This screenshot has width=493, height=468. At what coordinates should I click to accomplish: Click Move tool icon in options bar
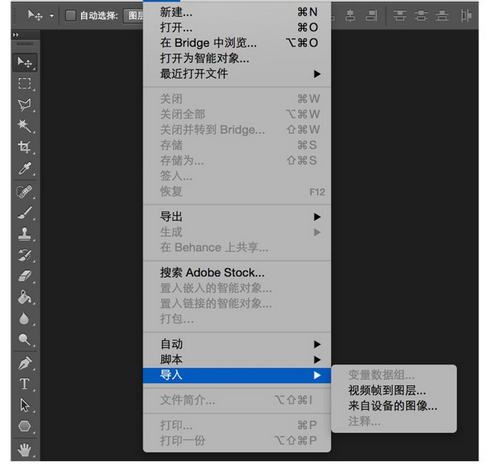(35, 15)
